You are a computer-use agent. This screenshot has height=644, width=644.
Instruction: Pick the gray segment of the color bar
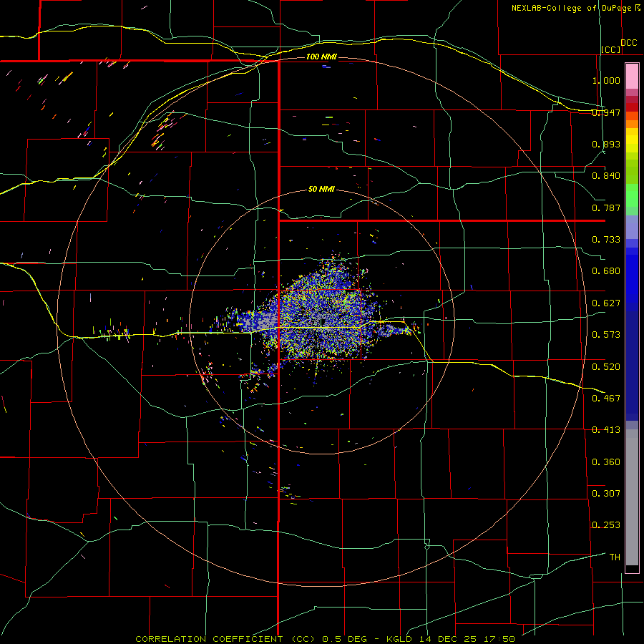coord(632,497)
